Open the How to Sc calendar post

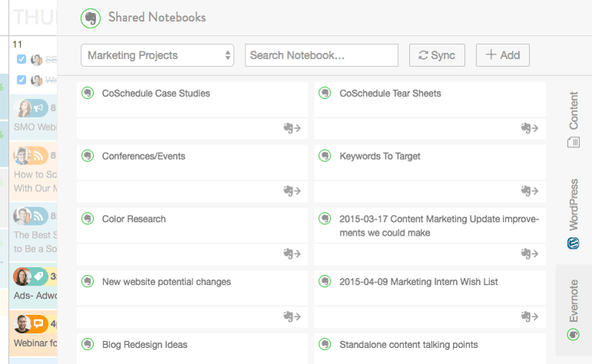(33, 171)
